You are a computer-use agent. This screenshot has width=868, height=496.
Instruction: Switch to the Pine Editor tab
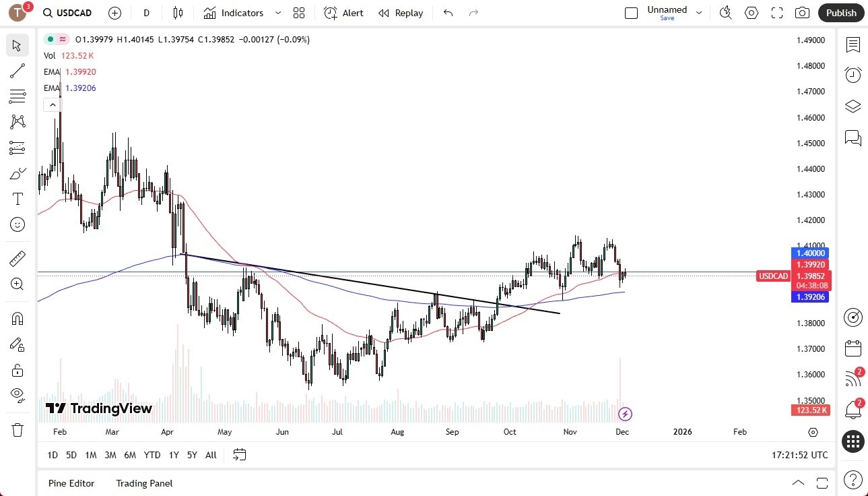[71, 483]
